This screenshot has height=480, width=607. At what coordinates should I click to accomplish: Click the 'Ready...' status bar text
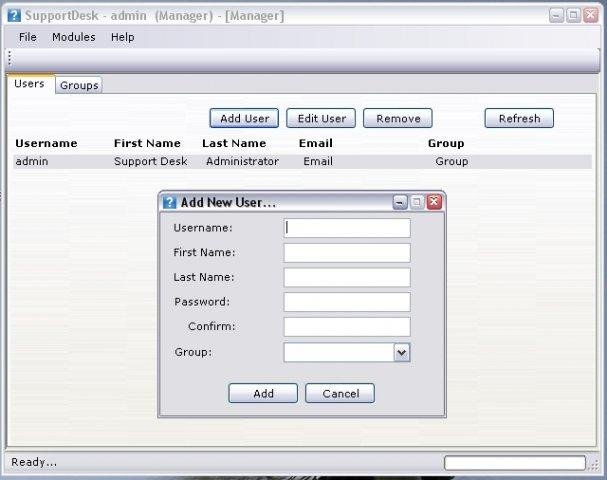(x=34, y=462)
